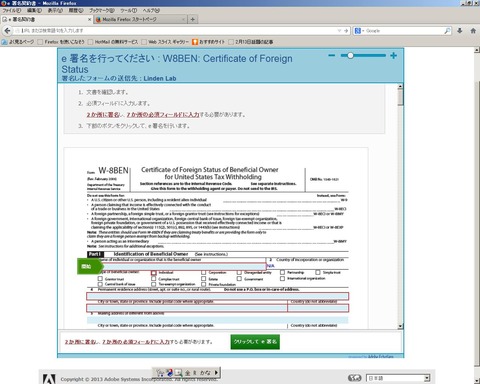Click the go arrow in the URL bar
Viewport: 480px width, 384px height.
(x=346, y=31)
